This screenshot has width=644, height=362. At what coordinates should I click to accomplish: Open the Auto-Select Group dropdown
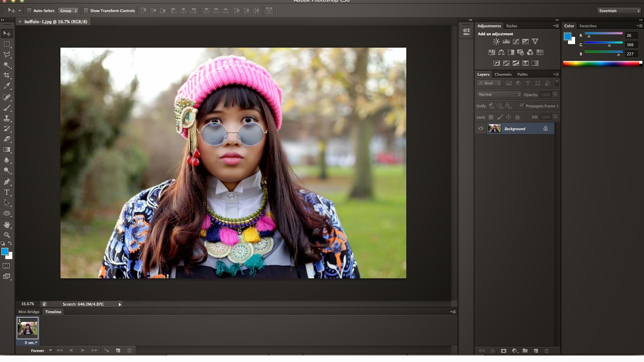pos(68,10)
